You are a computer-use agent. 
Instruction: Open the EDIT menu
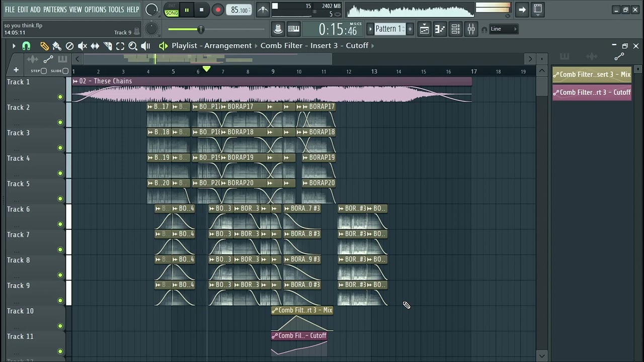point(23,10)
